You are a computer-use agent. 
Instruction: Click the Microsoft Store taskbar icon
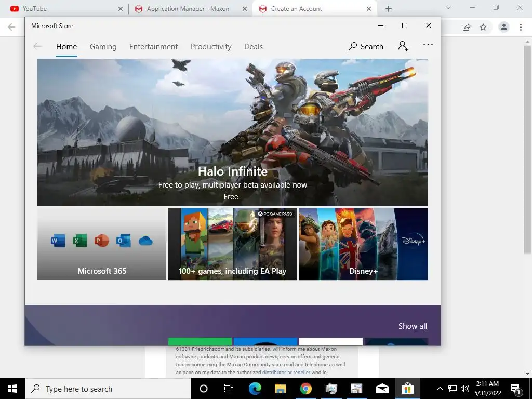click(407, 389)
